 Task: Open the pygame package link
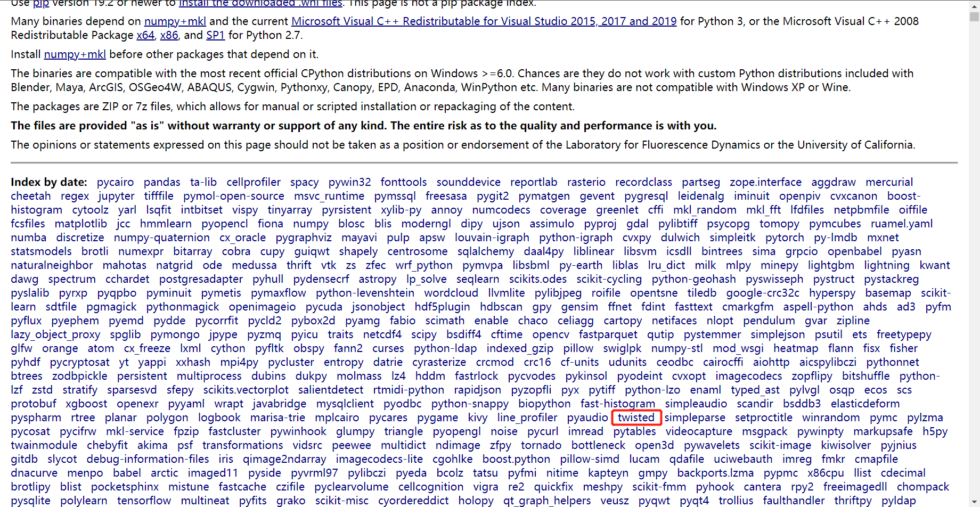click(x=438, y=418)
